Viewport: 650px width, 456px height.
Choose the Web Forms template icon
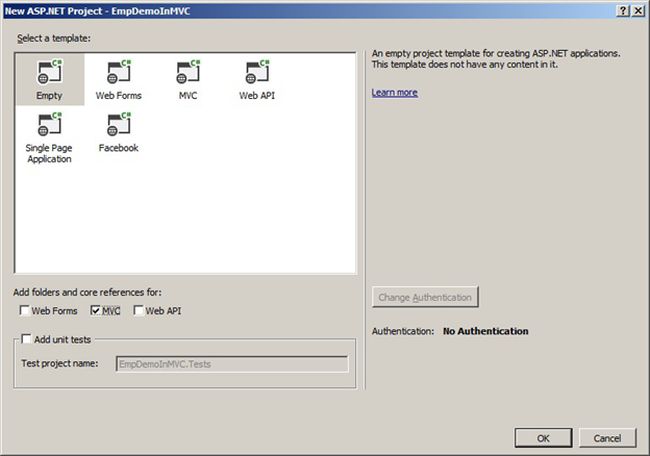coord(119,72)
